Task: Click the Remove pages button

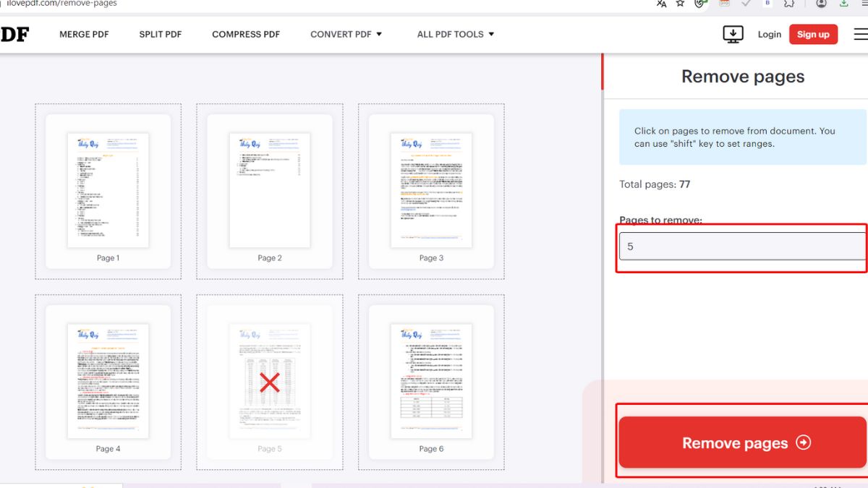Action: [x=741, y=442]
